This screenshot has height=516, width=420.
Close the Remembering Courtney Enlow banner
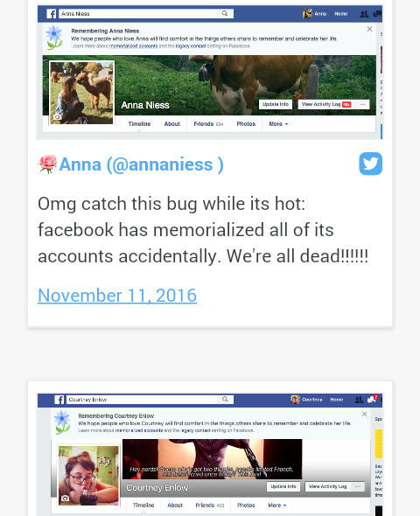coord(364,414)
